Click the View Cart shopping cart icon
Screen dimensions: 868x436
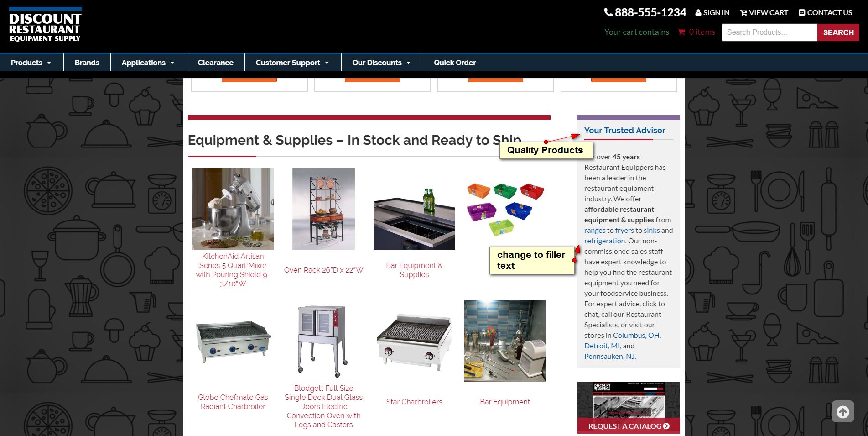click(x=743, y=13)
